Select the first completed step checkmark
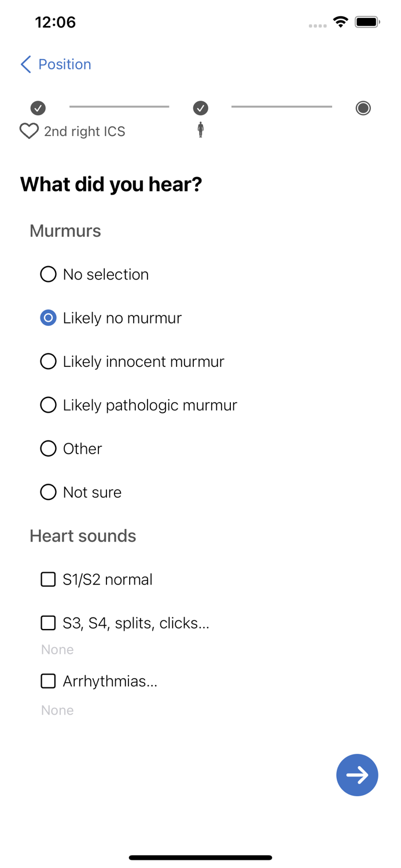The height and width of the screenshot is (868, 401). [x=37, y=108]
